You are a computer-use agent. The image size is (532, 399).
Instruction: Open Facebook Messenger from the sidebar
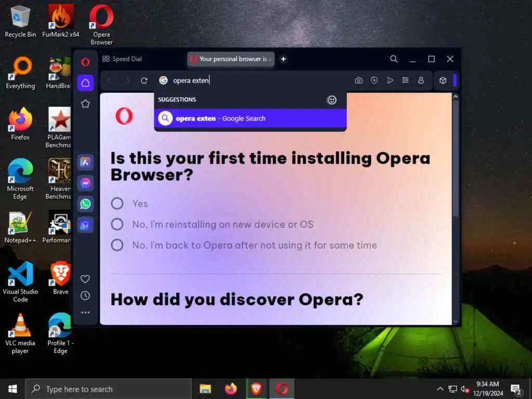85,183
